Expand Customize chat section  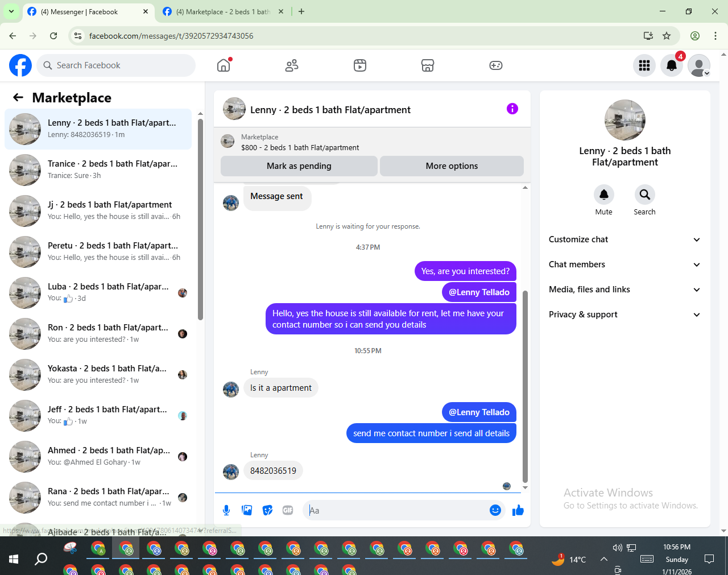click(x=624, y=239)
